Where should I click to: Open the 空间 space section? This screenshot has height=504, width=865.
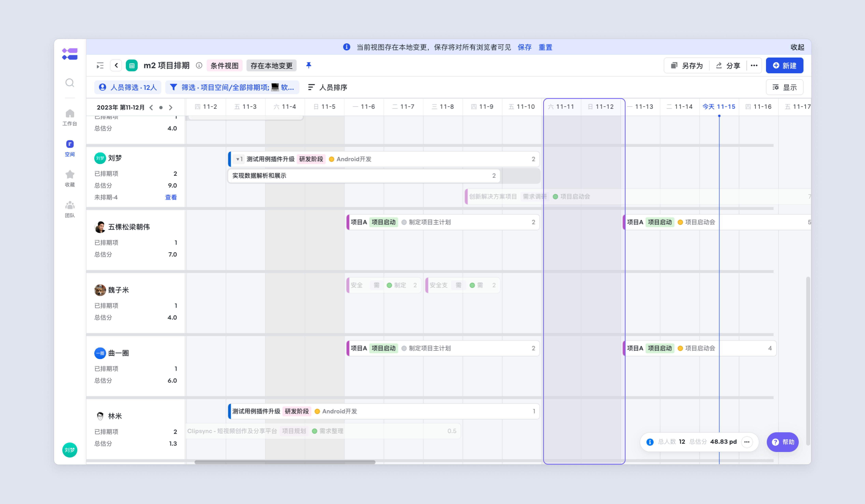[70, 148]
